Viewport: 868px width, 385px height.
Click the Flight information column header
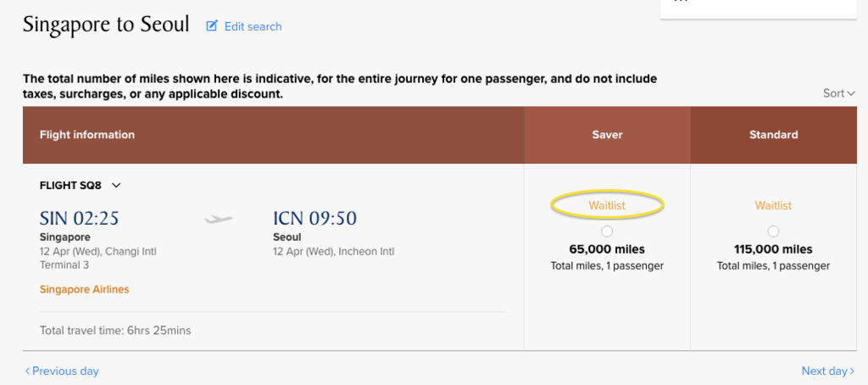point(87,135)
